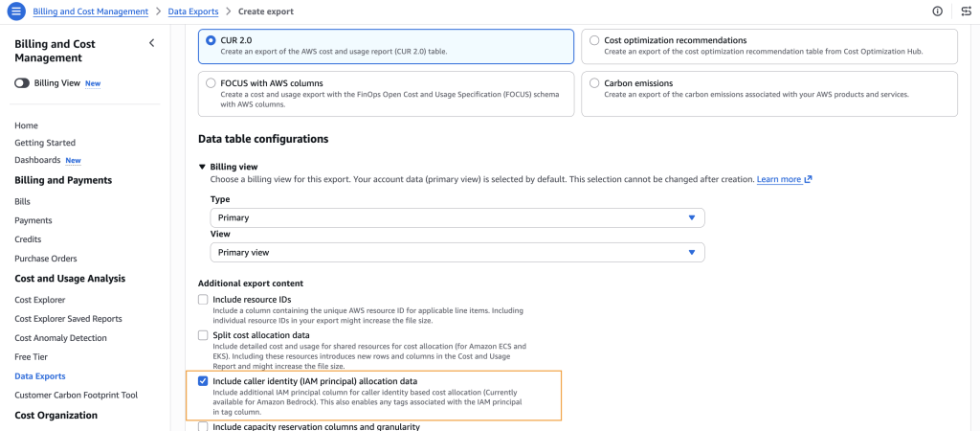Open the View dropdown showing Primary view
This screenshot has width=980, height=431.
tap(457, 252)
